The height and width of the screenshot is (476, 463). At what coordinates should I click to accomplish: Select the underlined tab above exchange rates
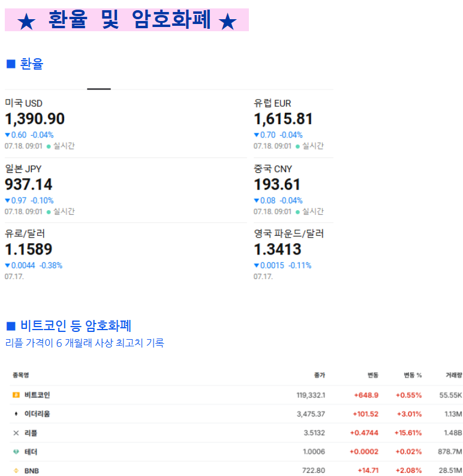(x=99, y=89)
